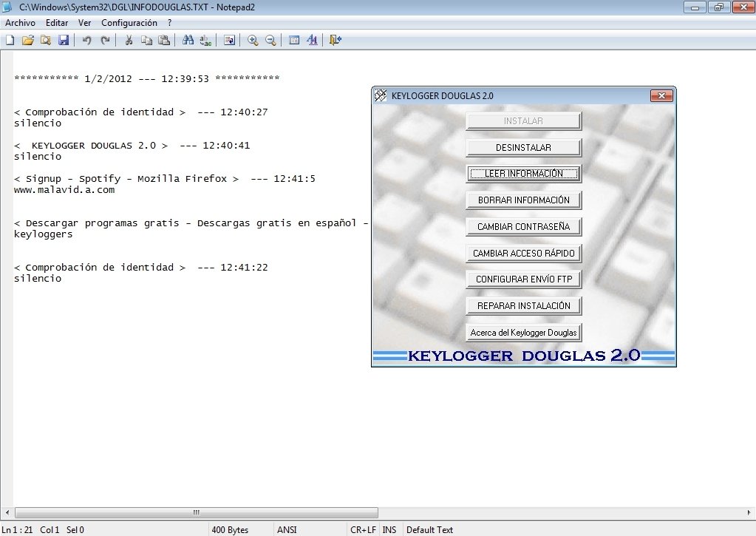Click the INS indicator in status bar
756x536 pixels.
click(x=389, y=530)
